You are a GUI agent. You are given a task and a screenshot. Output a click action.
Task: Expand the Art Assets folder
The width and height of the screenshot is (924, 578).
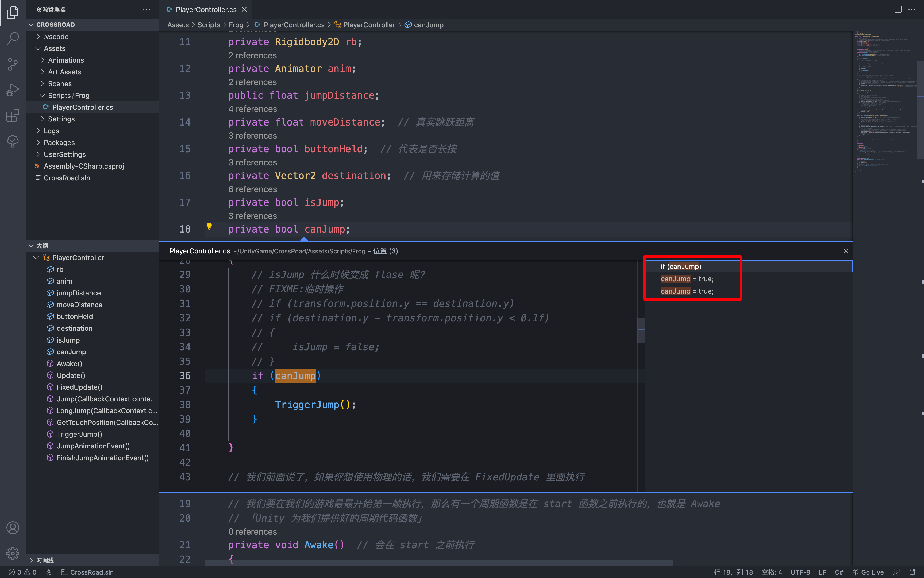(x=92, y=72)
